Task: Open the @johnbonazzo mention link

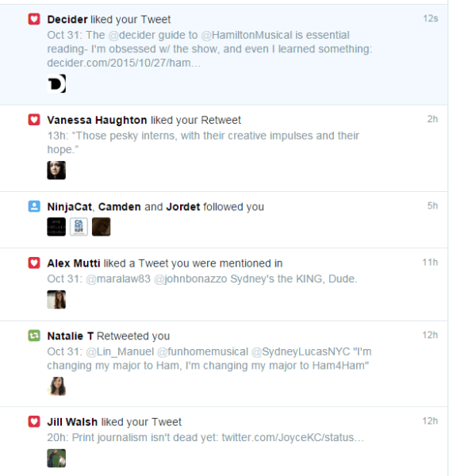Action: [x=190, y=278]
